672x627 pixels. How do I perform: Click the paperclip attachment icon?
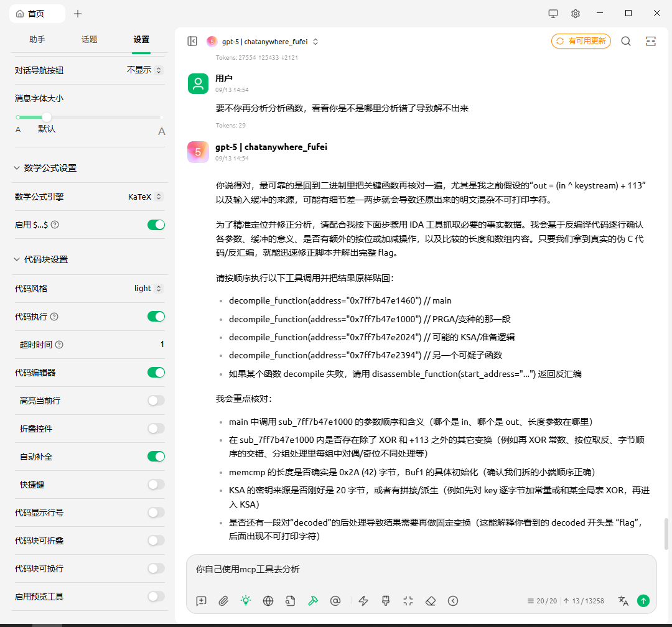[x=223, y=601]
